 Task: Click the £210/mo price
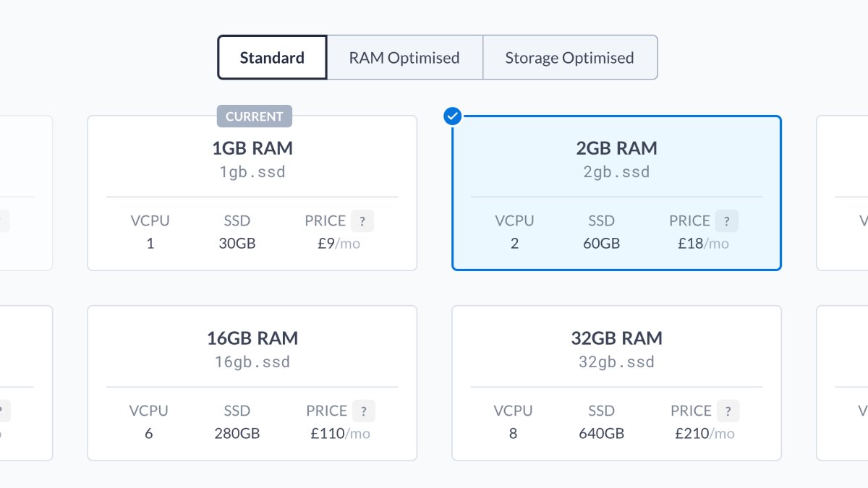click(705, 434)
